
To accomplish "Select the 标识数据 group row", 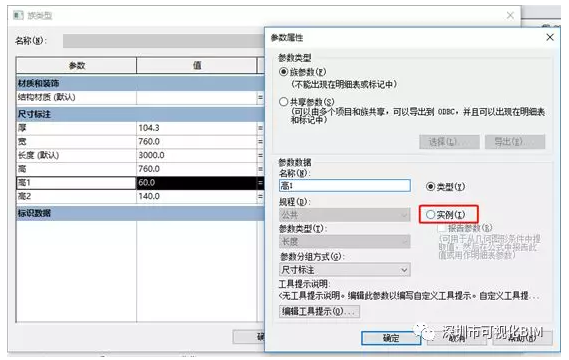I will 140,213.
